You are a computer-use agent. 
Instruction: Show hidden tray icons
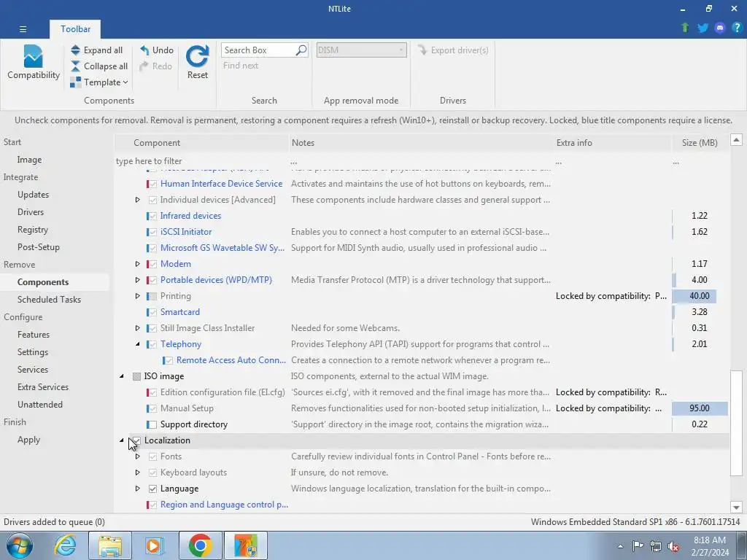(x=620, y=546)
